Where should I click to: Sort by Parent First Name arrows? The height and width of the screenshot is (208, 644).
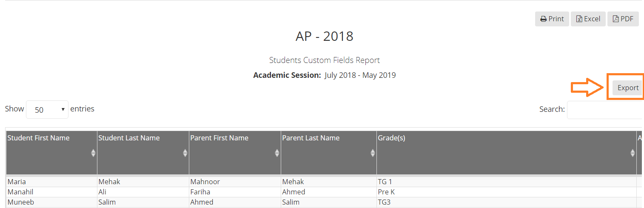point(277,153)
